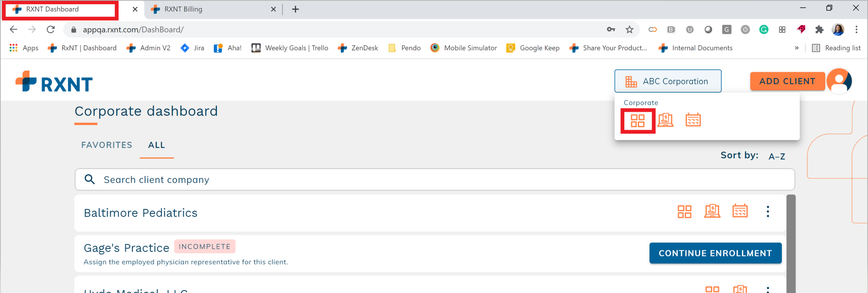This screenshot has height=293, width=868.
Task: Select the ALL tab
Action: 157,145
